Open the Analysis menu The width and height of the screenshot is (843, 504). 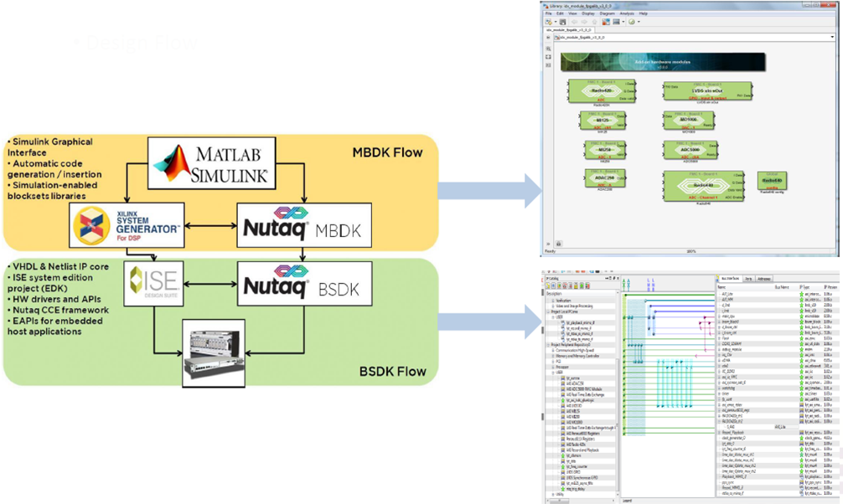pyautogui.click(x=627, y=13)
